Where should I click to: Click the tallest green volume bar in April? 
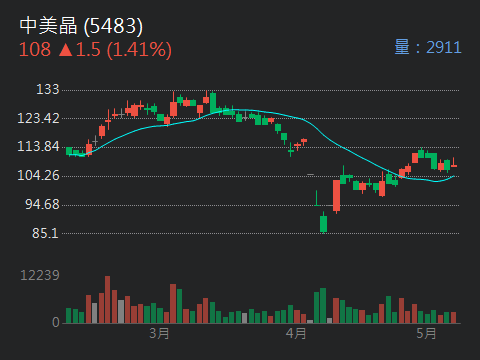tap(323, 305)
